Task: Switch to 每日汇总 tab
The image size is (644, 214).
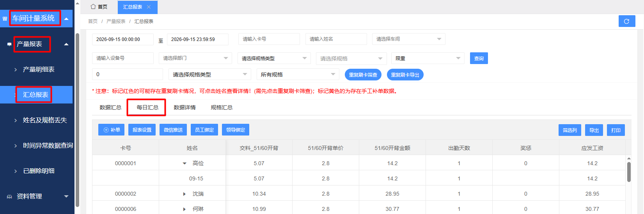Action: [147, 107]
